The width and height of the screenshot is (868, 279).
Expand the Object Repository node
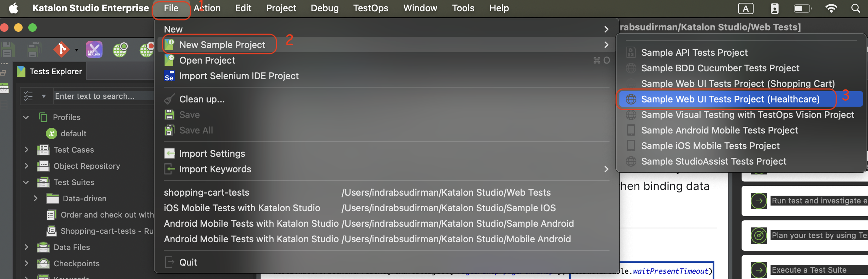click(26, 166)
